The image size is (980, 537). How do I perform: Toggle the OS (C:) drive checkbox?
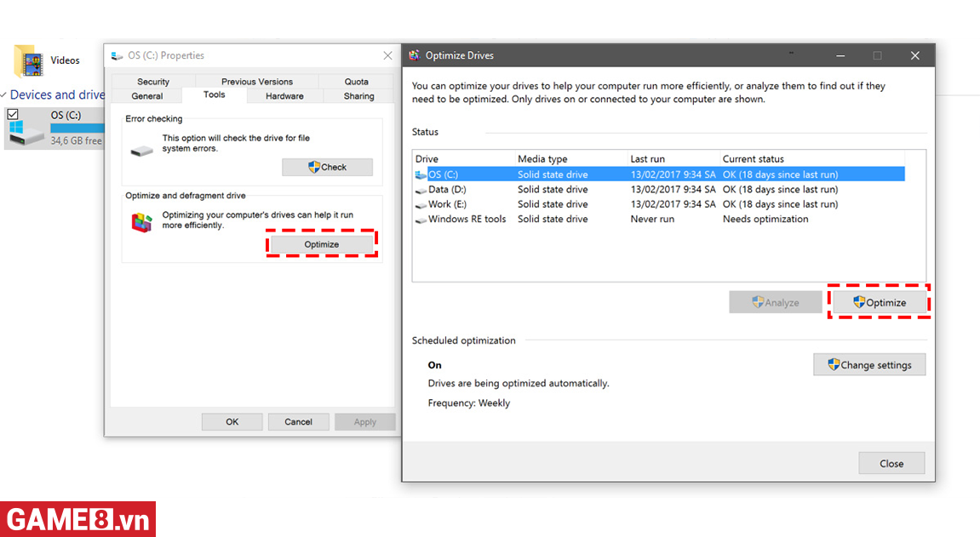[x=13, y=114]
